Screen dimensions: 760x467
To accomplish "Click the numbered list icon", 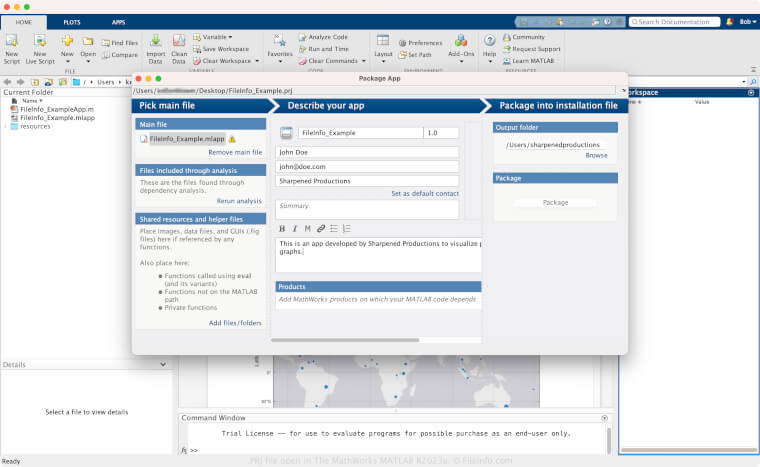I will pos(346,228).
